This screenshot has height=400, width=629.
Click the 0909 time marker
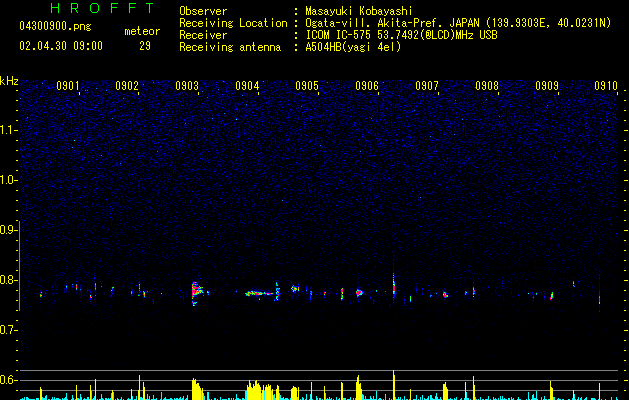(547, 86)
